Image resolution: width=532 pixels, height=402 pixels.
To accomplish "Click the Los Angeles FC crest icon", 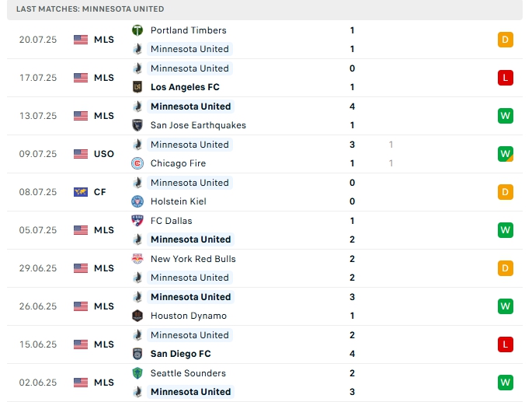I will click(137, 87).
